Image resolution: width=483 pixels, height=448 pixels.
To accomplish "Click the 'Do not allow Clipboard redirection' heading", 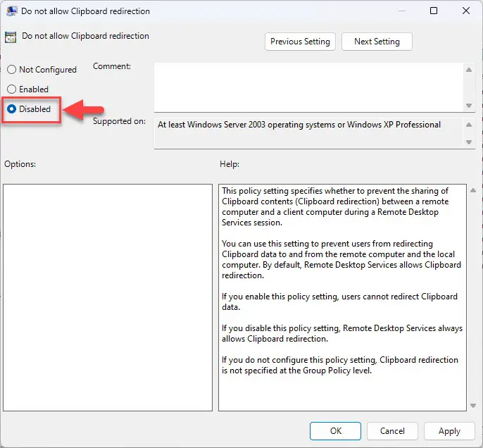I will coord(85,36).
